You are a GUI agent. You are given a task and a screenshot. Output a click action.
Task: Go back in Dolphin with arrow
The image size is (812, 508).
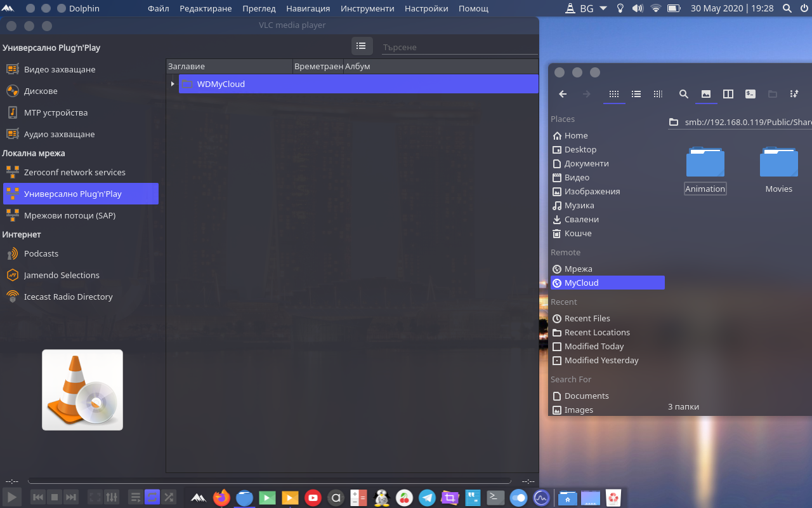pyautogui.click(x=563, y=94)
